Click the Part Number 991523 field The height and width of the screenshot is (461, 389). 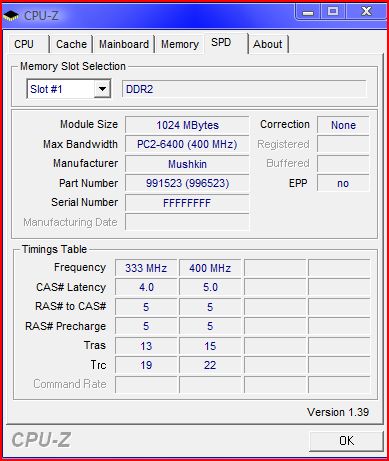click(187, 183)
